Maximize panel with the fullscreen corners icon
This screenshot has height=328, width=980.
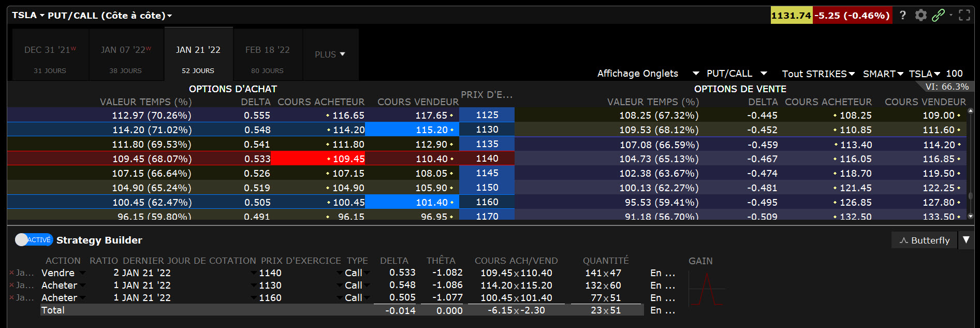(x=964, y=15)
